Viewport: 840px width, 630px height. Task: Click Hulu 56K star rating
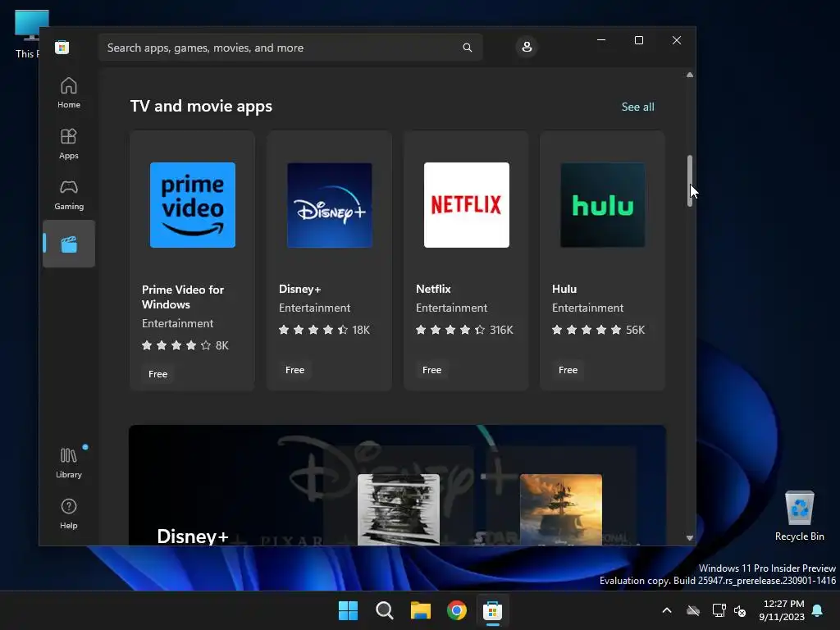598,330
